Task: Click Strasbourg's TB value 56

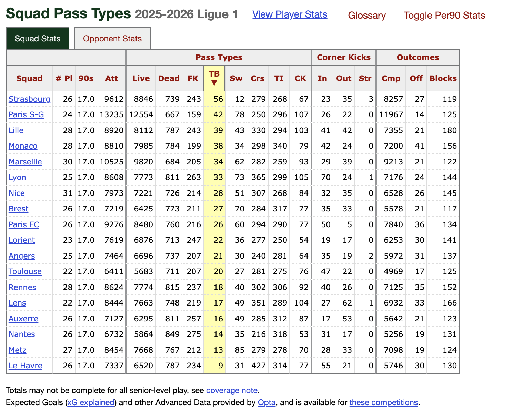Action: 218,99
